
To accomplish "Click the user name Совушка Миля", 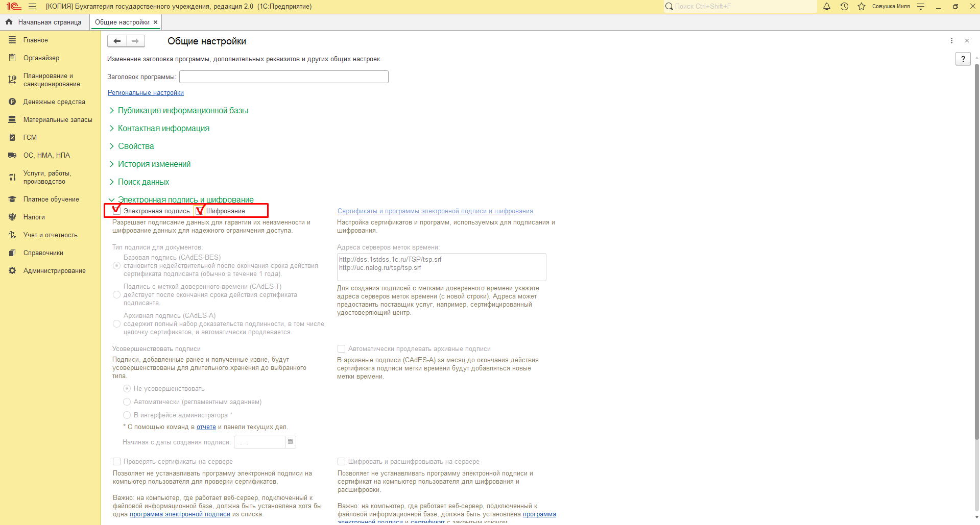I will (x=891, y=7).
